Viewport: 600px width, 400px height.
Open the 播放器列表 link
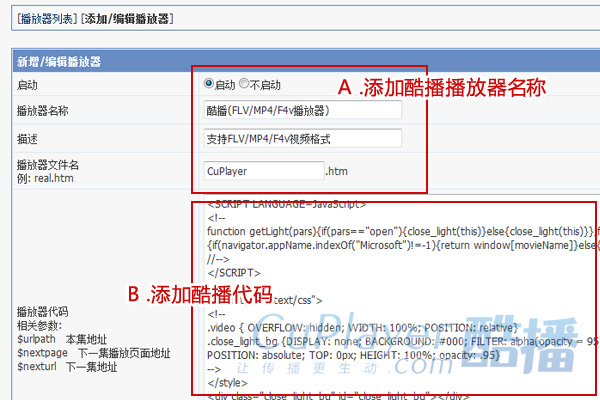[x=47, y=19]
